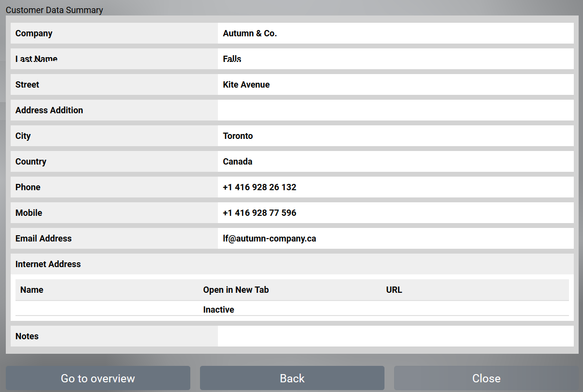Click the Go to overview button
This screenshot has height=392, width=583.
tap(98, 378)
